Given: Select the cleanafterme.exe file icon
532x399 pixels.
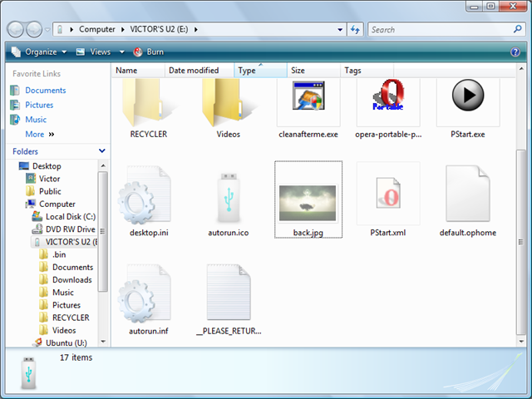Looking at the screenshot, I should coord(308,96).
